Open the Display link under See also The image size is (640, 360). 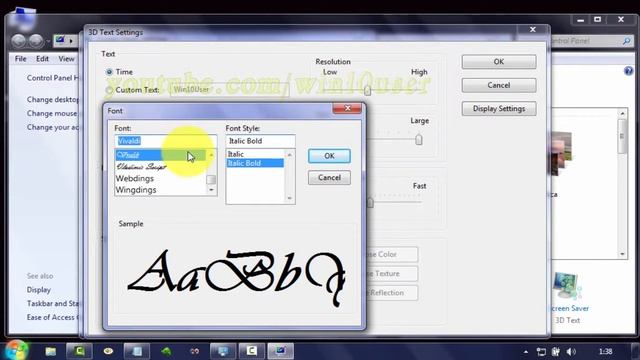pyautogui.click(x=39, y=290)
